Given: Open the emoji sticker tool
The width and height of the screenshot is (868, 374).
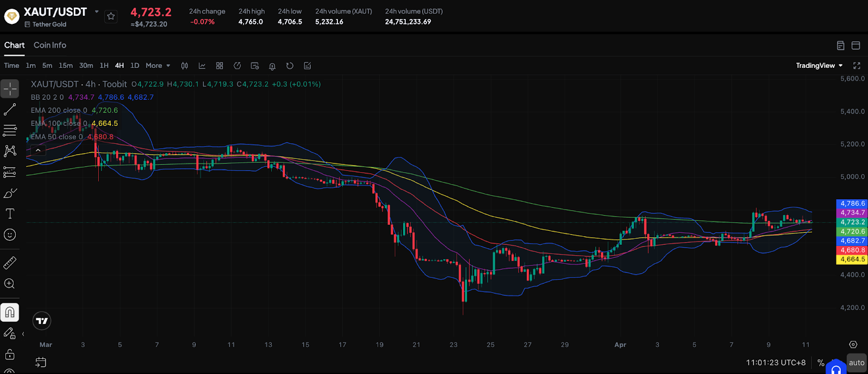Looking at the screenshot, I should point(10,235).
